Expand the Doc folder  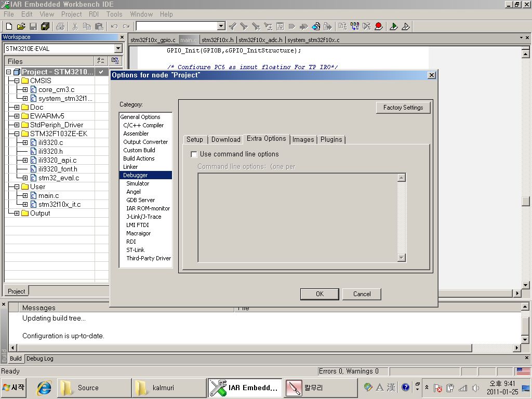pyautogui.click(x=17, y=107)
